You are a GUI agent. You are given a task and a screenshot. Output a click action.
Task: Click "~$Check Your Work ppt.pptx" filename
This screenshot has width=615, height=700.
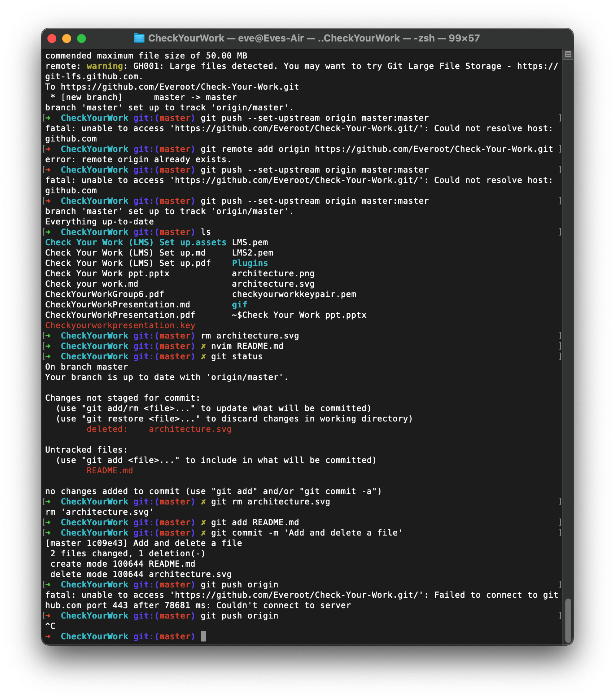[x=299, y=315]
